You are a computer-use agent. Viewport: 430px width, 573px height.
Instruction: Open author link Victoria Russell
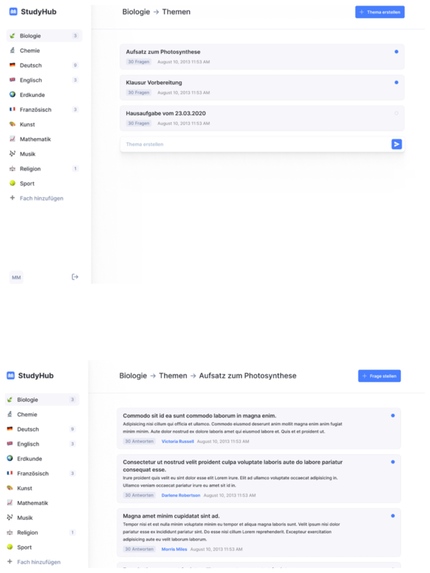[x=178, y=441]
